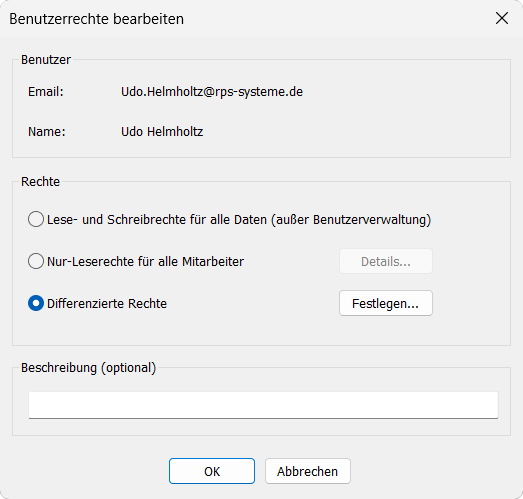Click the Rechte group heading
The height and width of the screenshot is (499, 523).
pyautogui.click(x=40, y=182)
